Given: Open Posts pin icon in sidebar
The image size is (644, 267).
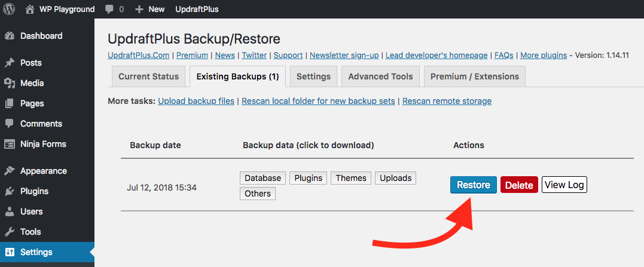Looking at the screenshot, I should [10, 63].
